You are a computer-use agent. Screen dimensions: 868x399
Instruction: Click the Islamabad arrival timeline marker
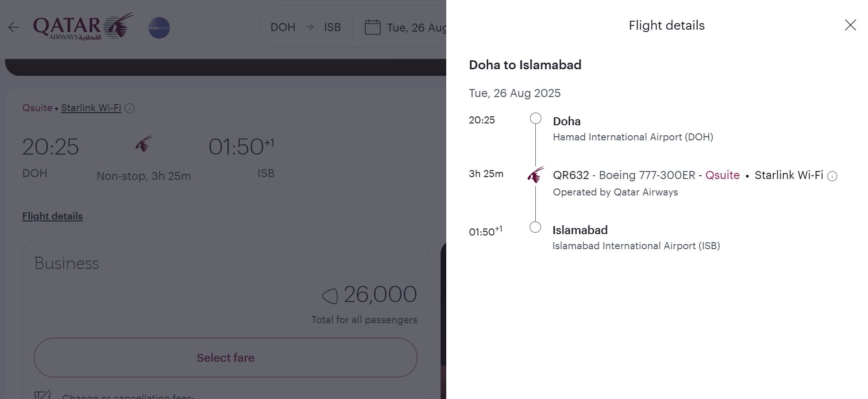point(535,227)
